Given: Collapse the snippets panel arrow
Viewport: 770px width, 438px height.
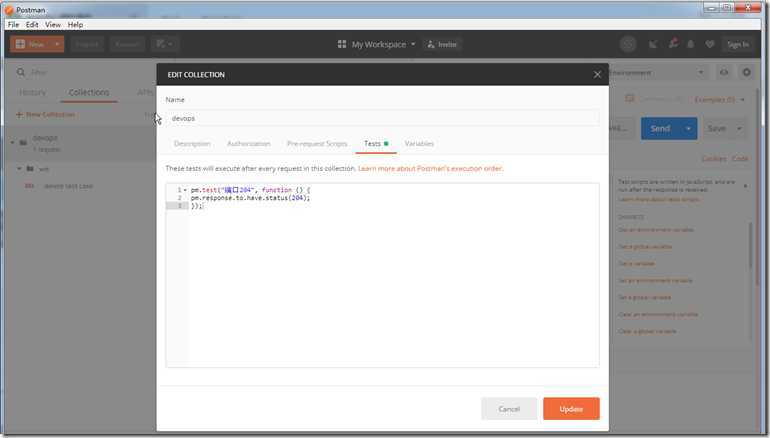Looking at the screenshot, I should click(745, 186).
